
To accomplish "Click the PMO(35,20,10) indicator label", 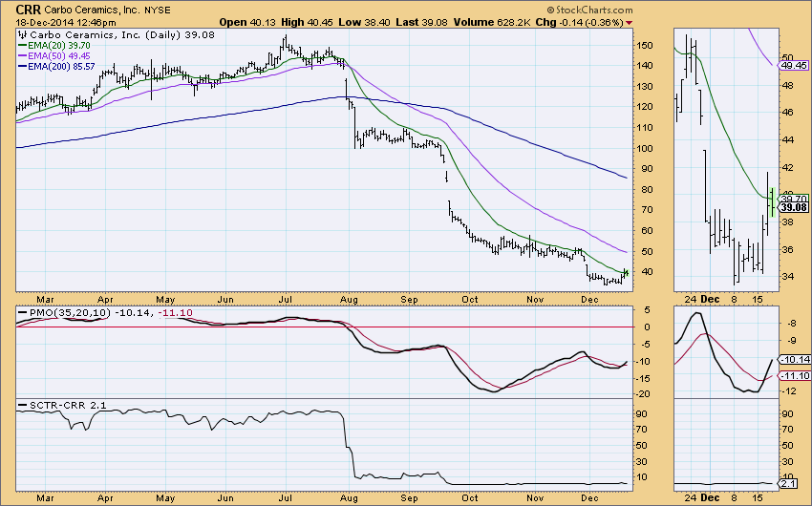I will pos(70,313).
